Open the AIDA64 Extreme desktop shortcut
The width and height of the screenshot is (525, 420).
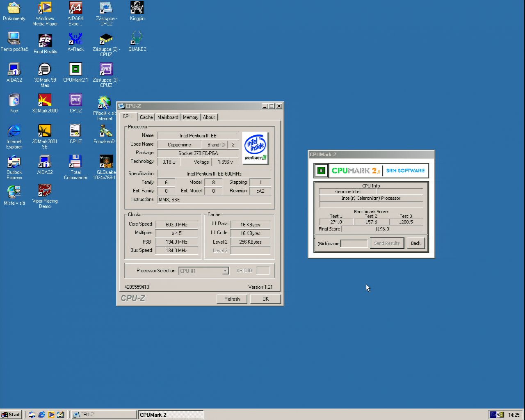(x=75, y=14)
